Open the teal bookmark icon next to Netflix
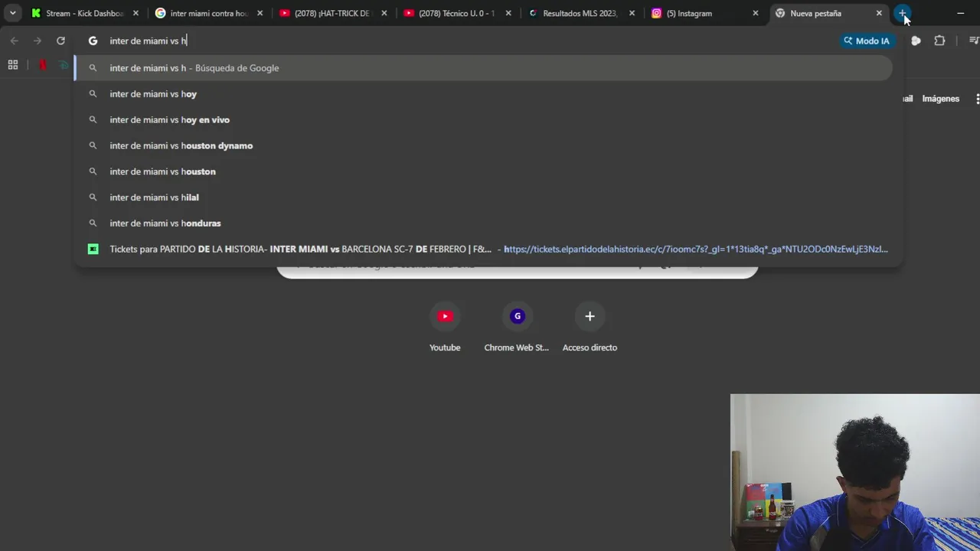 (x=64, y=65)
